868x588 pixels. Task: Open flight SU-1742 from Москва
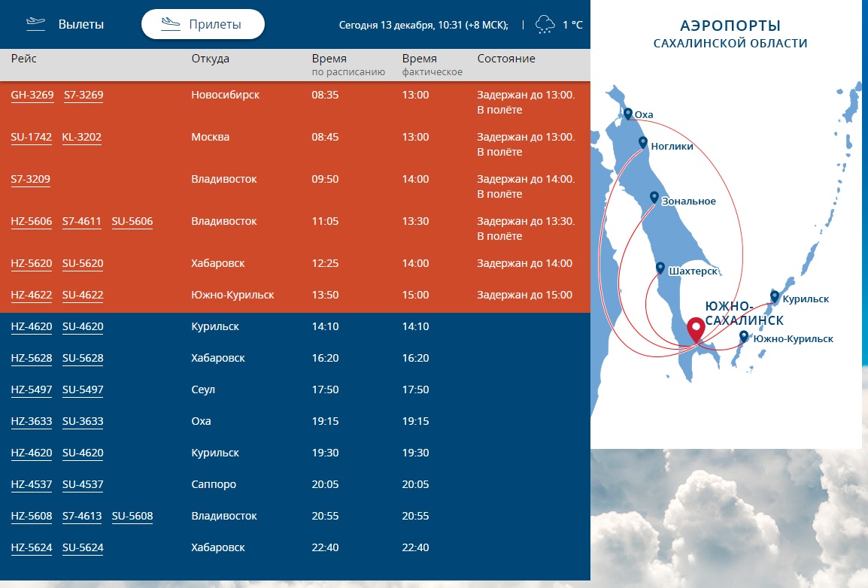pyautogui.click(x=32, y=138)
